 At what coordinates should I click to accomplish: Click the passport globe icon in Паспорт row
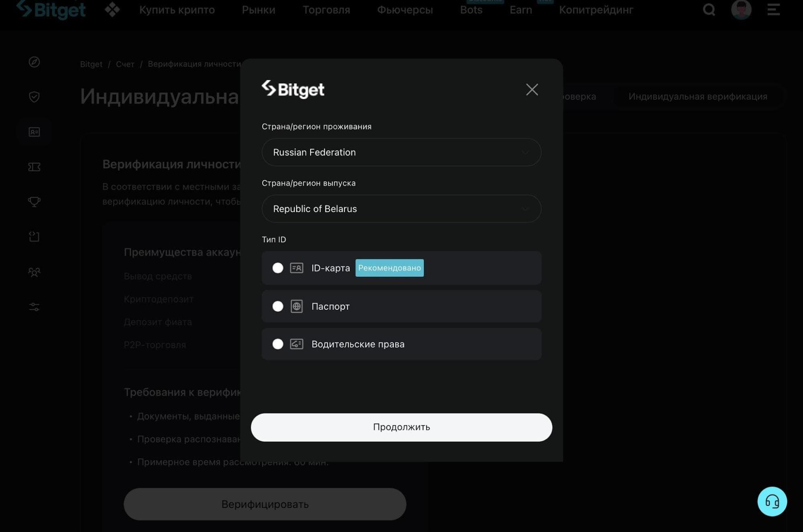[296, 306]
